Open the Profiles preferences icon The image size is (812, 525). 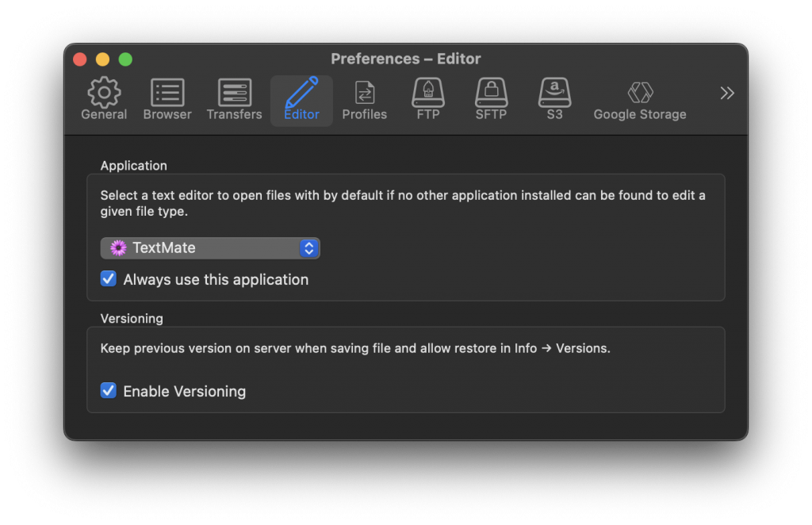[365, 93]
